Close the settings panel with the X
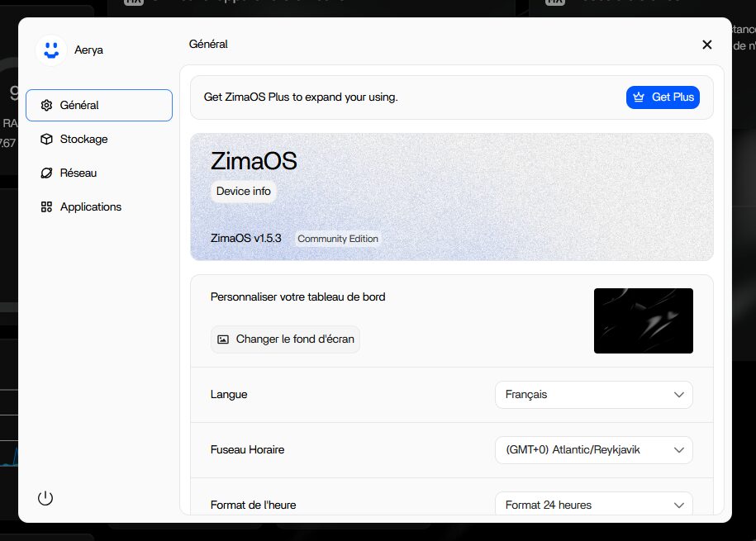Viewport: 756px width, 541px height. pyautogui.click(x=706, y=45)
